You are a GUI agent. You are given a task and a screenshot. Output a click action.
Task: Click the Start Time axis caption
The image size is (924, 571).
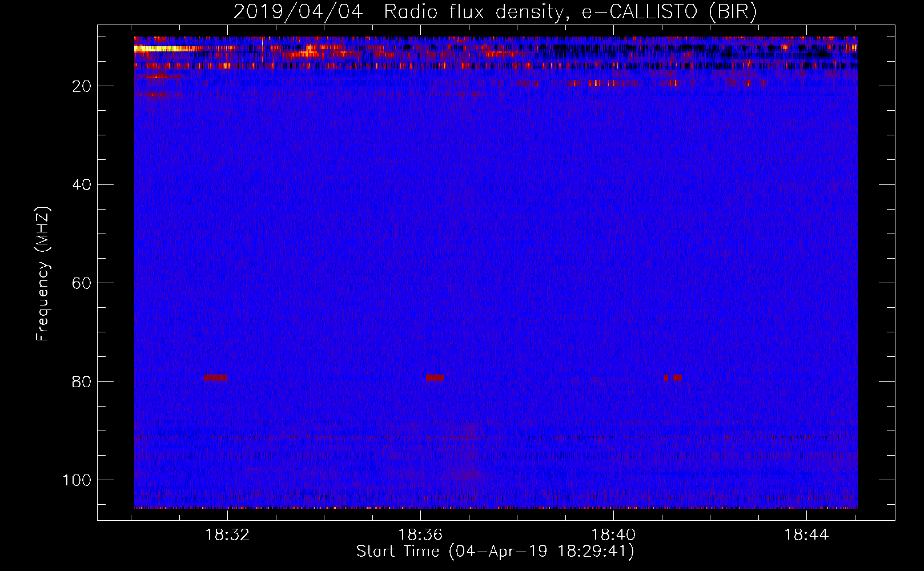click(x=495, y=552)
